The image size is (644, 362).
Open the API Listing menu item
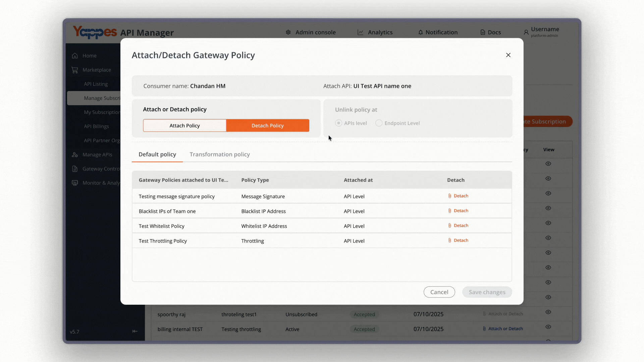point(96,84)
